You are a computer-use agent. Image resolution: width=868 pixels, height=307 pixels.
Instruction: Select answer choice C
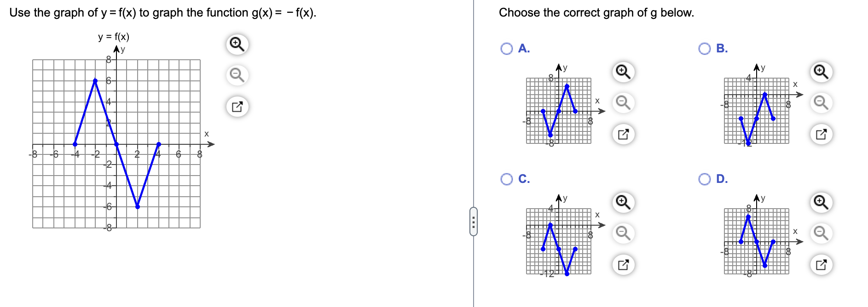[x=506, y=179]
